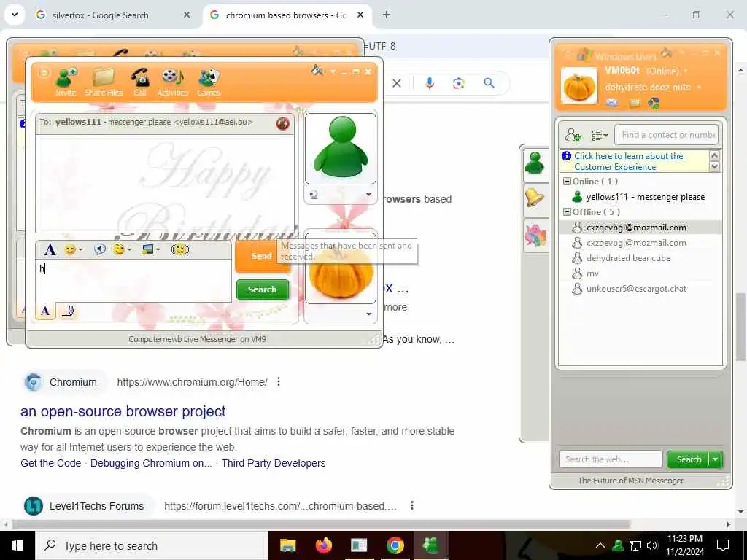The width and height of the screenshot is (747, 560).
Task: Start a Call from chat toolbar
Action: point(140,82)
